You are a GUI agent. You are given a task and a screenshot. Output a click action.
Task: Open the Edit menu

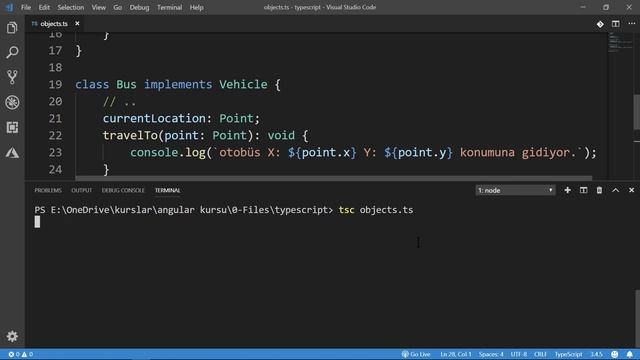[44, 7]
